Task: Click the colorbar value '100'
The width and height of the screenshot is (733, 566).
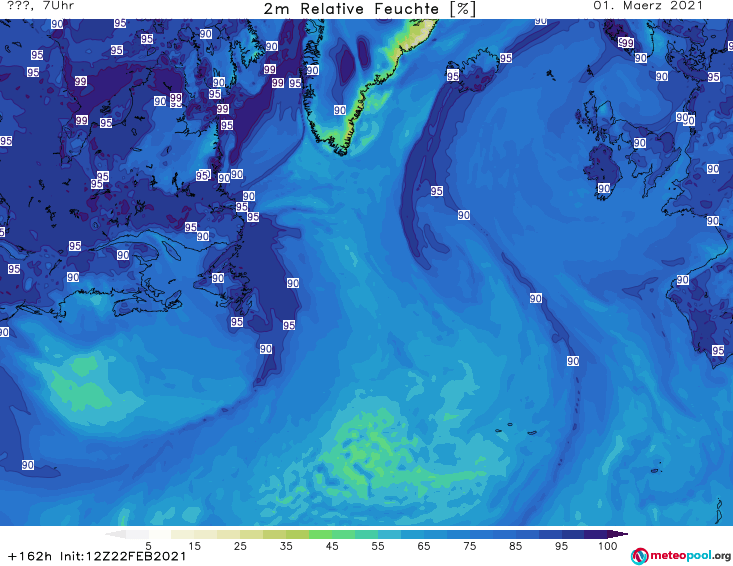Action: tap(608, 546)
